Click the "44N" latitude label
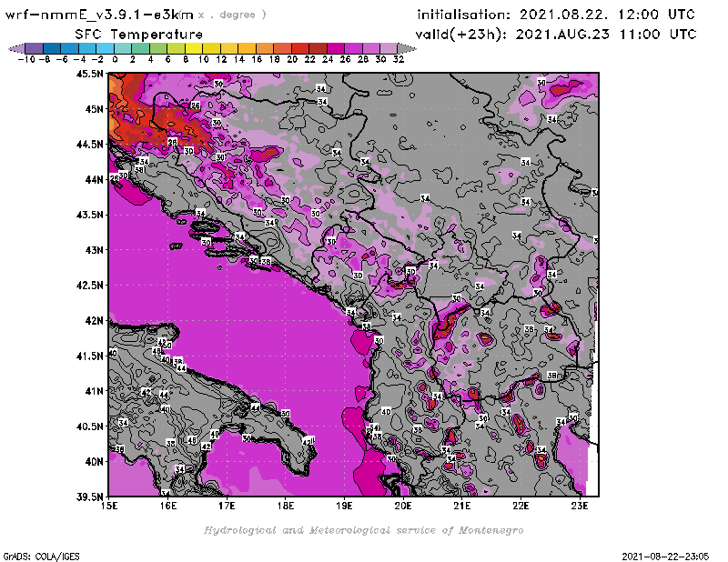The height and width of the screenshot is (562, 728). (94, 179)
